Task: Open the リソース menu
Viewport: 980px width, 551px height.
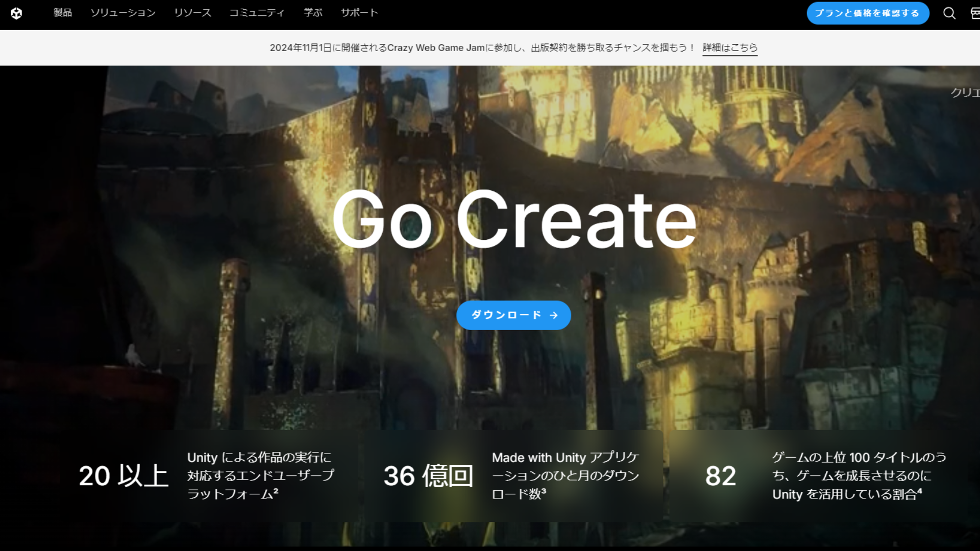Action: pyautogui.click(x=192, y=13)
